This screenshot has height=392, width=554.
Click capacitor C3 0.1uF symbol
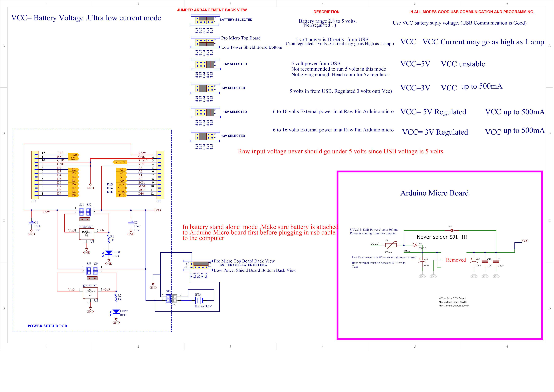pos(496,262)
